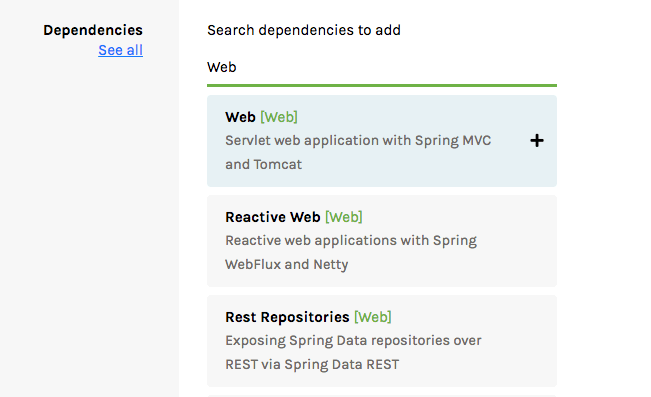Open the See all dependencies link
This screenshot has height=397, width=651.
click(120, 50)
